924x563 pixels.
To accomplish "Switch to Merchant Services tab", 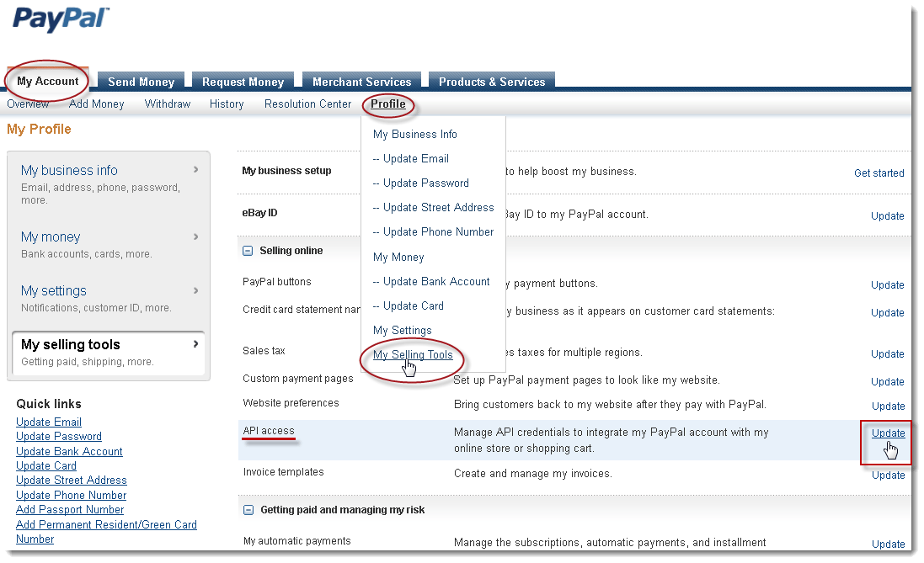I will (x=361, y=82).
